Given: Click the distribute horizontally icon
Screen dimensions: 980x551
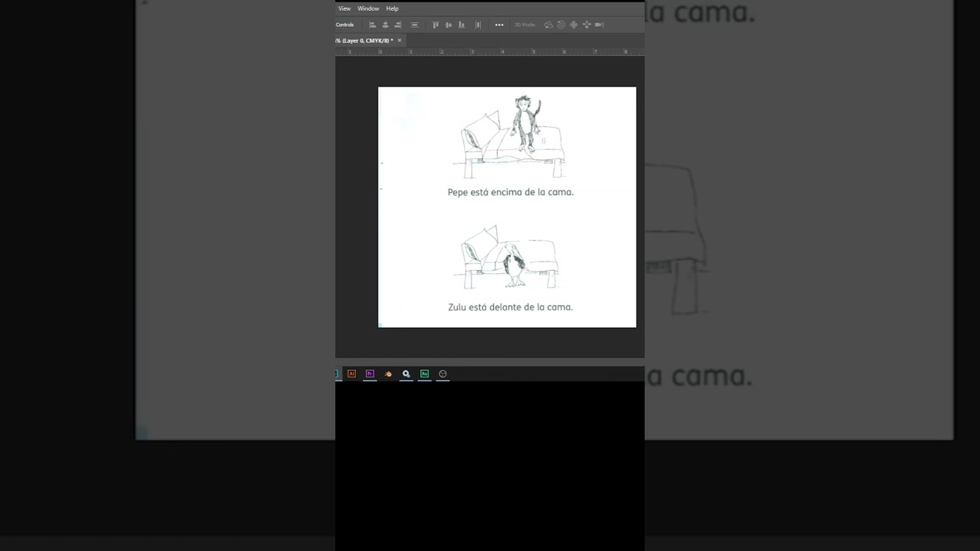Looking at the screenshot, I should coord(479,24).
